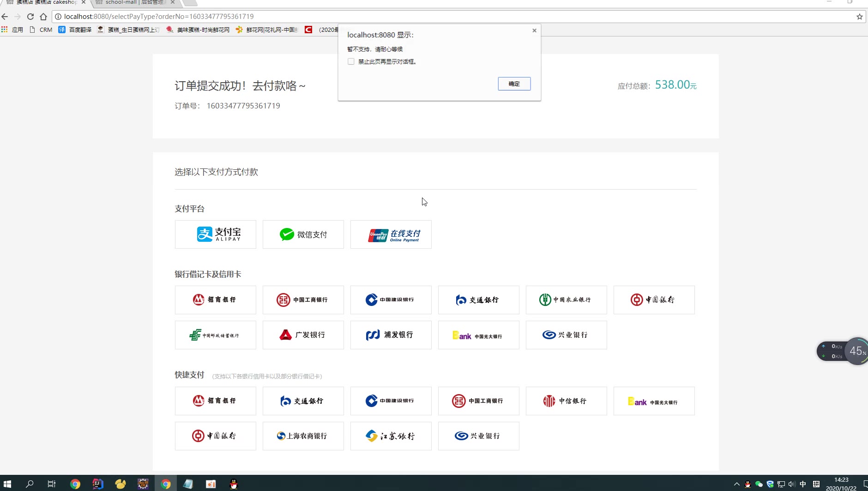Screen dimensions: 868x491
Task: Select 中国建设银行 under bank debit and credit cards
Action: [x=391, y=300]
